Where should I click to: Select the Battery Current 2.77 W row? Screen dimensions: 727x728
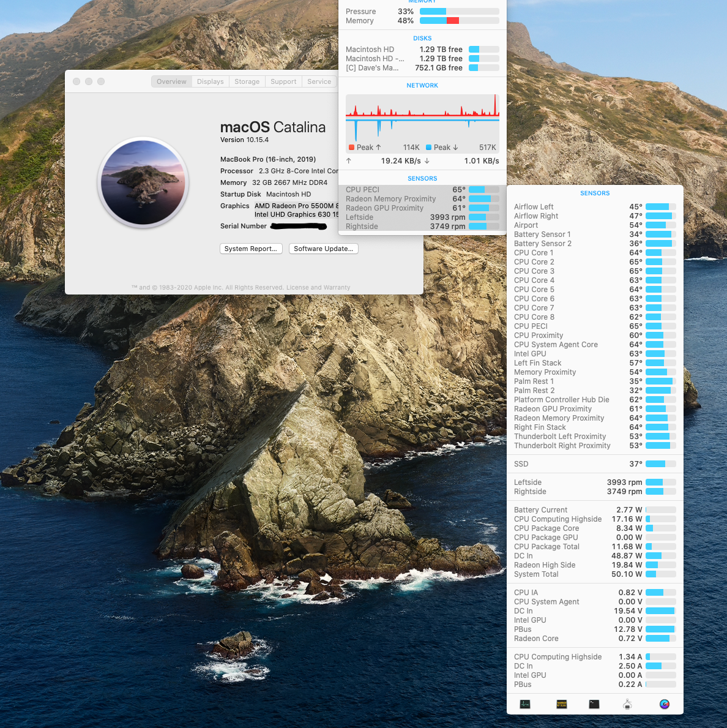pos(595,510)
